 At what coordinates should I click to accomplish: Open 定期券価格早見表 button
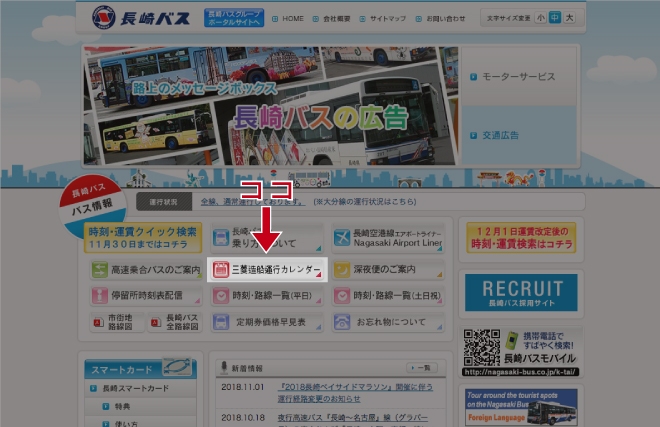267,322
